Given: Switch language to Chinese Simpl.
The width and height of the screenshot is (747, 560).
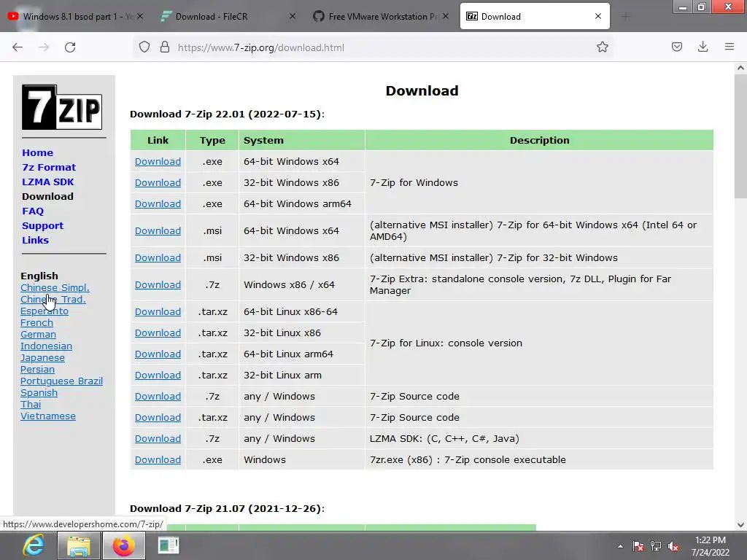Looking at the screenshot, I should coord(55,287).
